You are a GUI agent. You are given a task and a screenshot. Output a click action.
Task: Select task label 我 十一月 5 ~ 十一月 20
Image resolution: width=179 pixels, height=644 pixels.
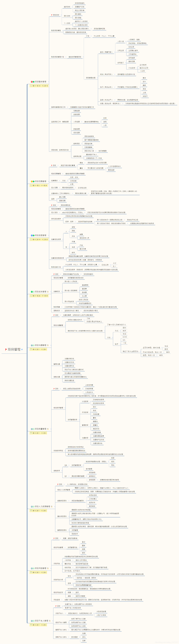(39, 186)
